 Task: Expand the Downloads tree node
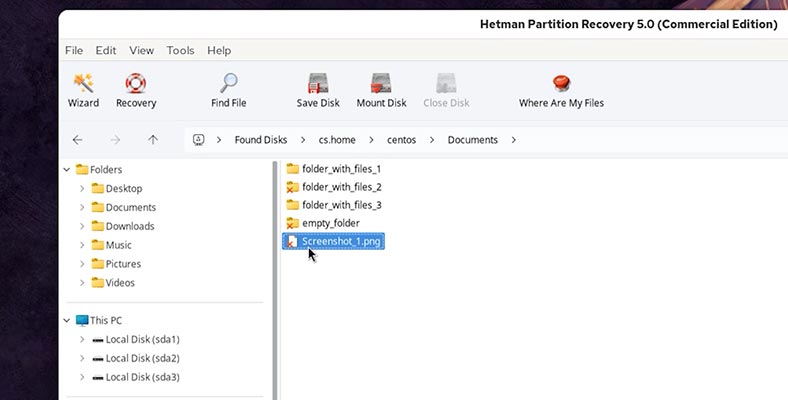pos(82,226)
